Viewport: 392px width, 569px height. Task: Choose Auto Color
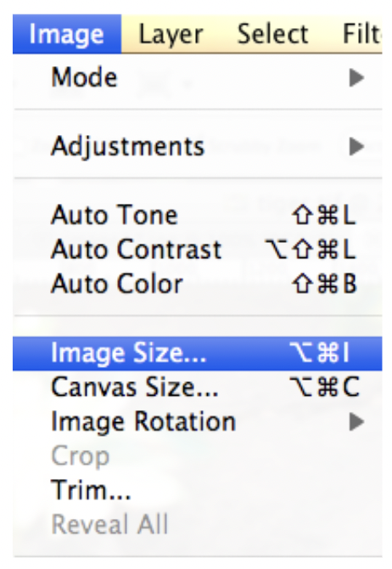click(198, 284)
